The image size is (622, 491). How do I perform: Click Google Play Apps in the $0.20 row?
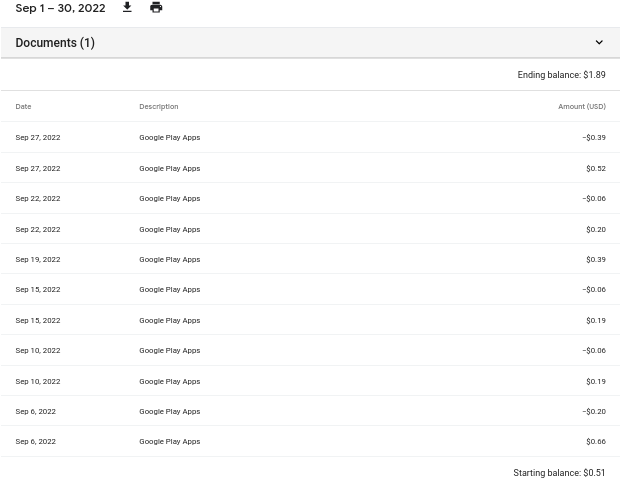tap(169, 229)
